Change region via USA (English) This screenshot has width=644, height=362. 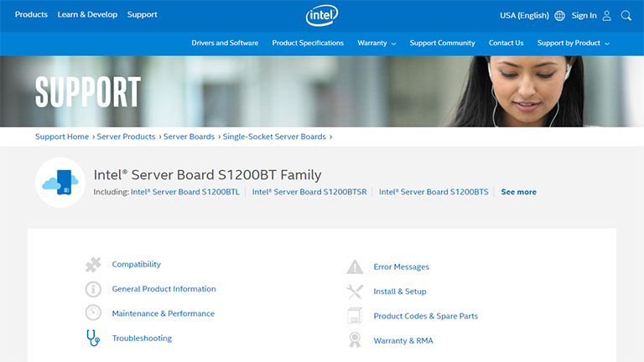pos(524,16)
